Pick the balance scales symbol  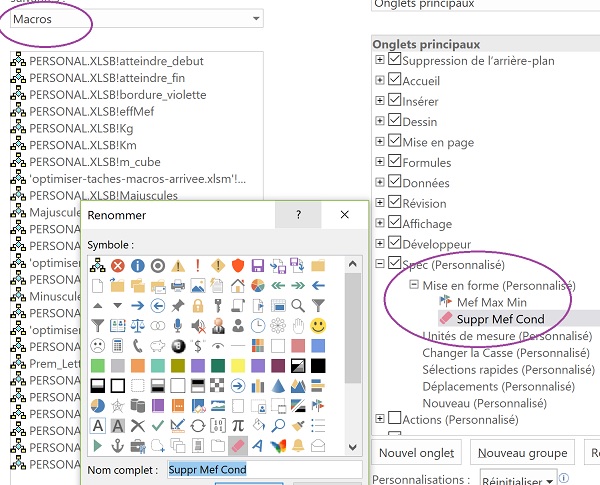(138, 326)
